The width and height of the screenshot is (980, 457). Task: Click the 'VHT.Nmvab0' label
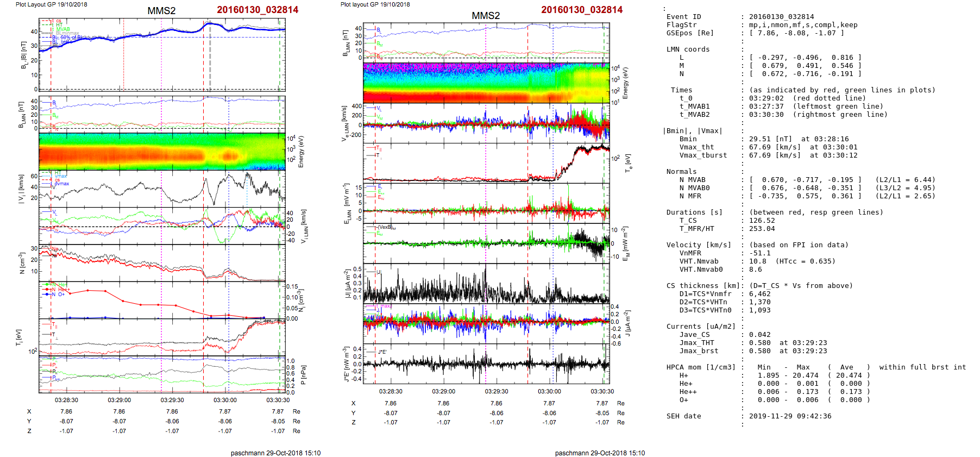coord(701,270)
